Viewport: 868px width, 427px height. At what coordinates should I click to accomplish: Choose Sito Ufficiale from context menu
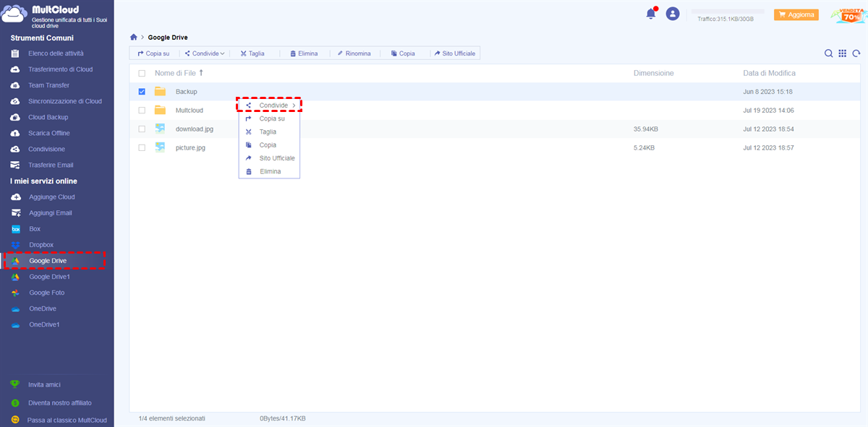[x=269, y=158]
